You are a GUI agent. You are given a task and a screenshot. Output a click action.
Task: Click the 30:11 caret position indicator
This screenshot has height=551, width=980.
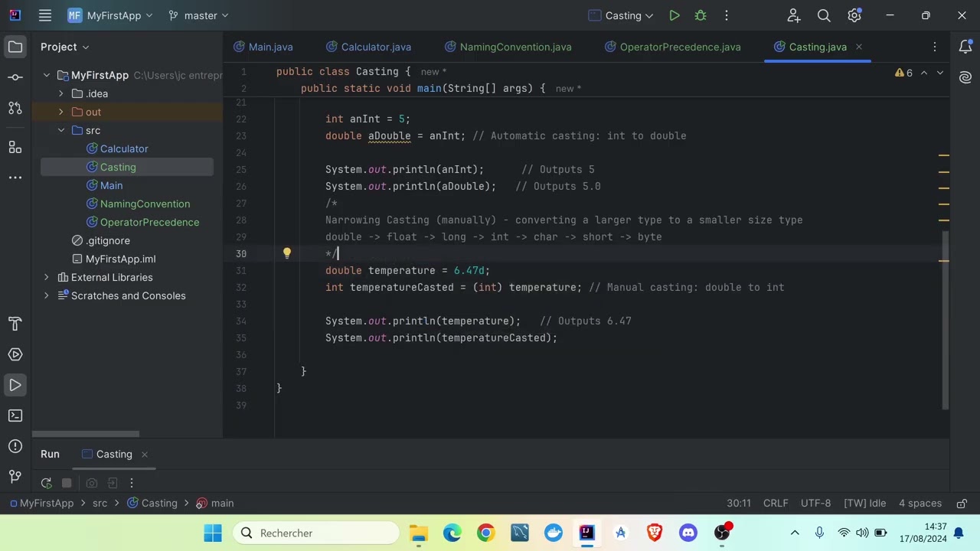(x=739, y=503)
